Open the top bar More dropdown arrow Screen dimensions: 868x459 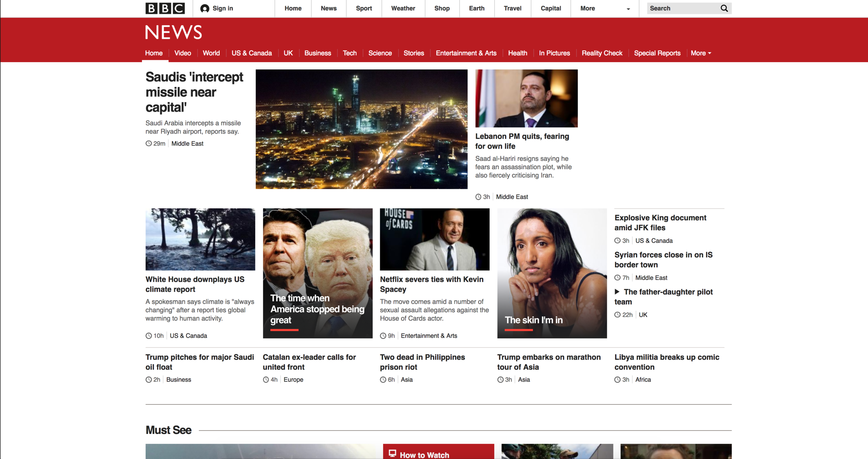[628, 9]
